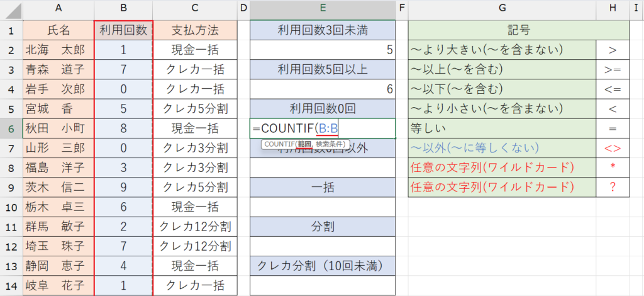Click the 記号 header cell
Image resolution: width=644 pixels, height=296 pixels.
point(519,30)
